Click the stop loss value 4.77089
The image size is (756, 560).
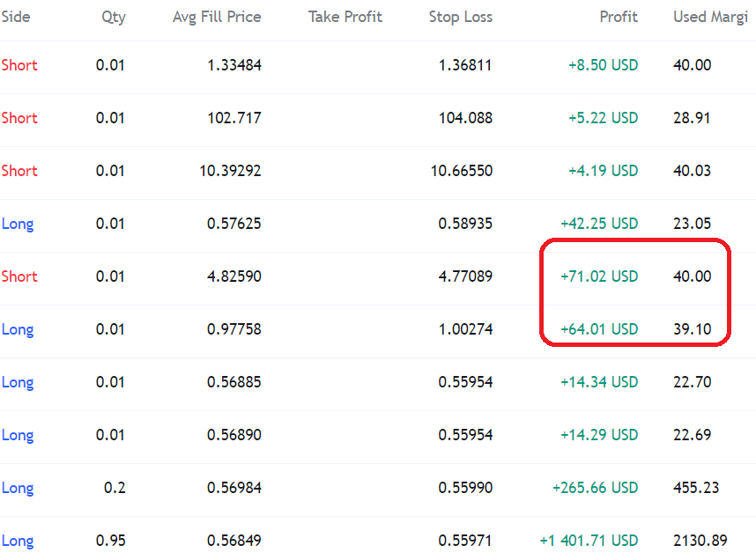[465, 276]
